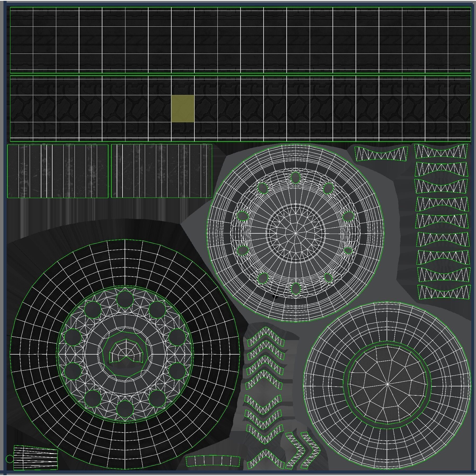Click center vertex of the rim disc with oval holes
The image size is (476, 476).
[x=296, y=233]
